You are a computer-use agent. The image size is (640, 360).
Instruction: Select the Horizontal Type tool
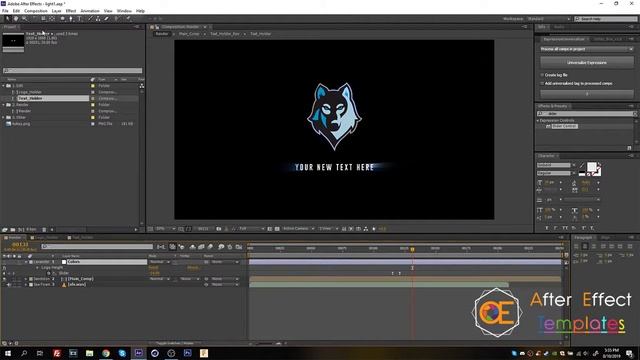[80, 18]
